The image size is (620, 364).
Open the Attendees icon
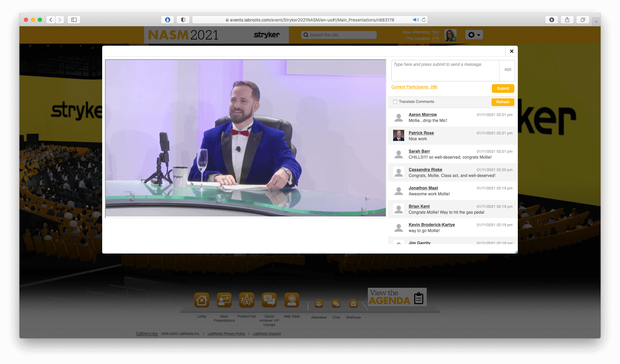click(319, 304)
